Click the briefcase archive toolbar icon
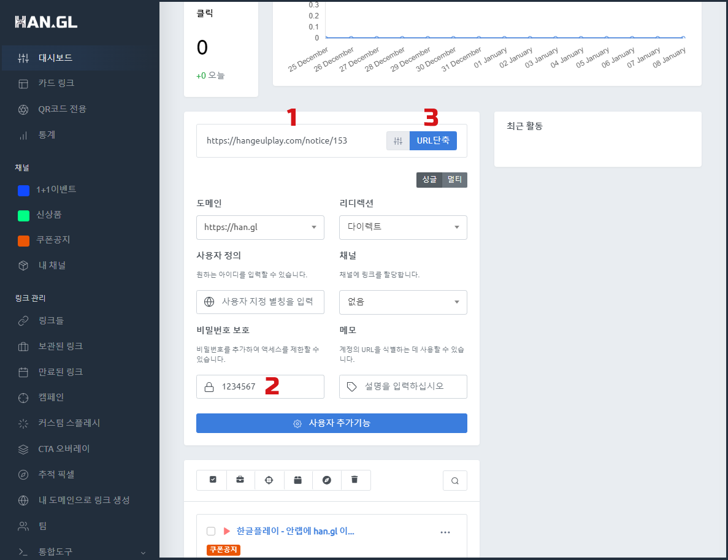 (x=240, y=480)
